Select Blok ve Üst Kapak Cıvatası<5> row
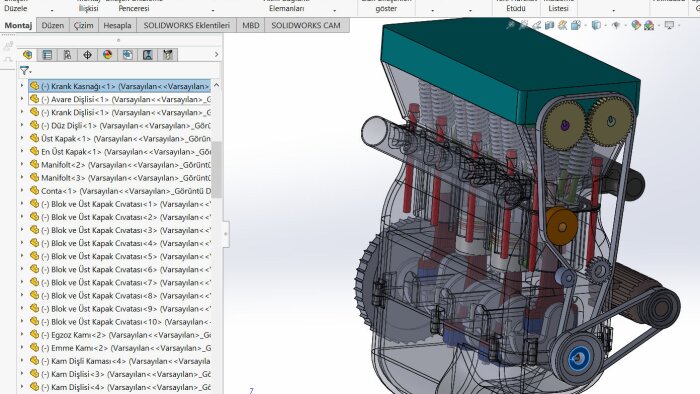700x394 pixels. [119, 256]
